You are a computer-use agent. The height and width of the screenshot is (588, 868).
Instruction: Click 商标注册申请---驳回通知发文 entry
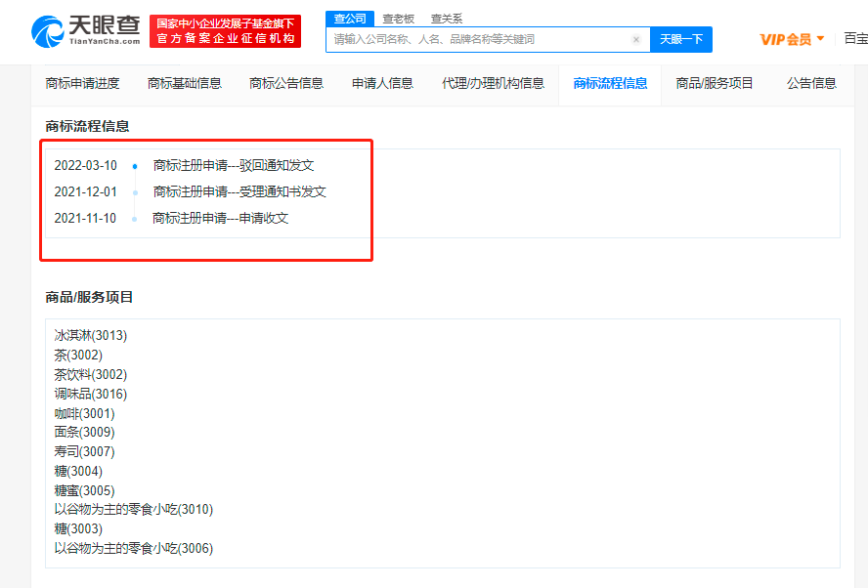pyautogui.click(x=234, y=165)
